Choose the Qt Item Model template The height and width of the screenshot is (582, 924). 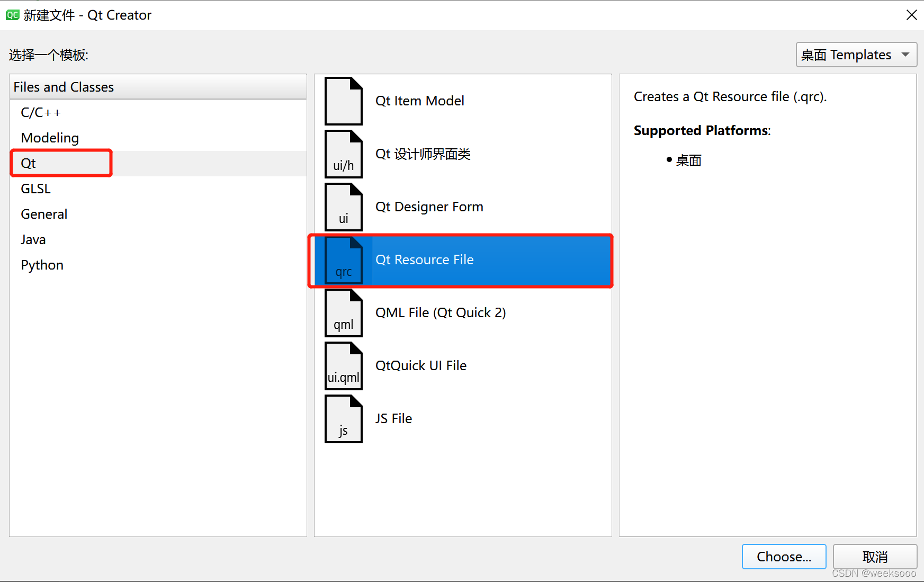tap(463, 101)
